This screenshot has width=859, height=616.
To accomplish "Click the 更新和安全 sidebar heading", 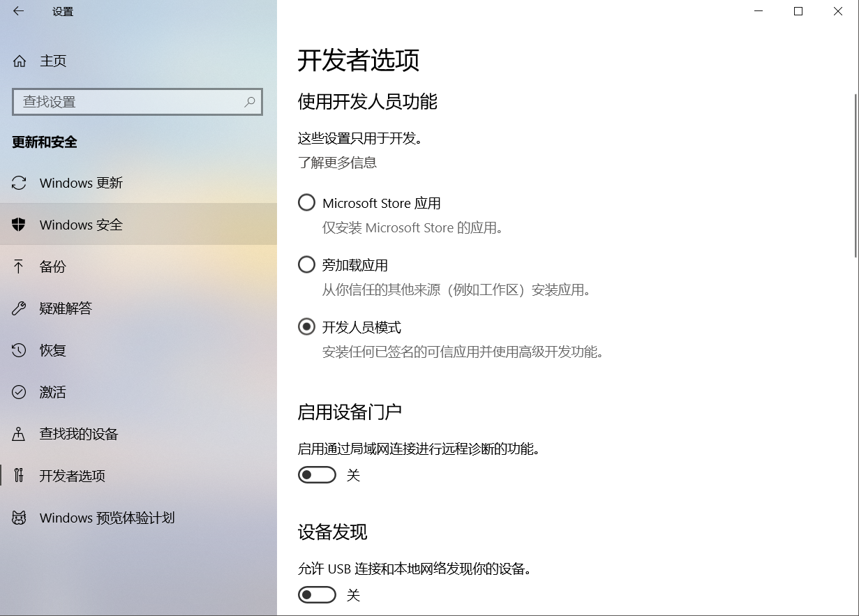I will coord(45,142).
